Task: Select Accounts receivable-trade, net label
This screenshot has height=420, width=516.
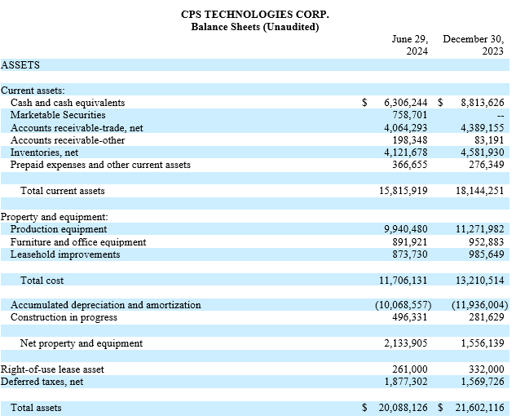Action: tap(77, 128)
